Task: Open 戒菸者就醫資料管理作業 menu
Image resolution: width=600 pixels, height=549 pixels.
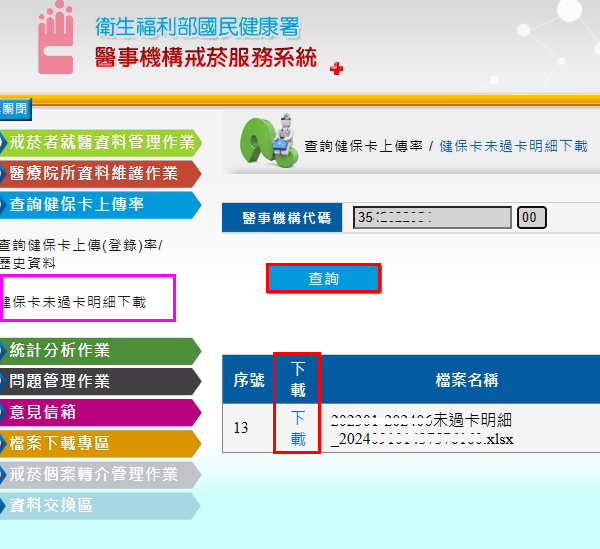Action: (x=100, y=142)
